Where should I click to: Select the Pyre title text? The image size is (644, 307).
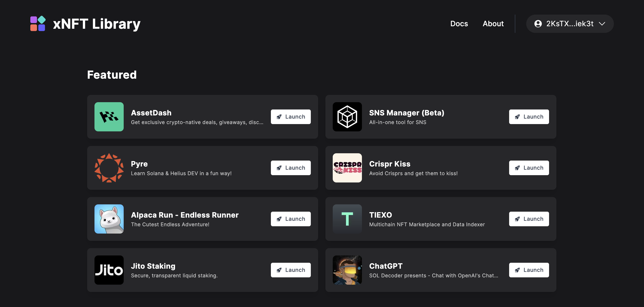click(x=139, y=164)
